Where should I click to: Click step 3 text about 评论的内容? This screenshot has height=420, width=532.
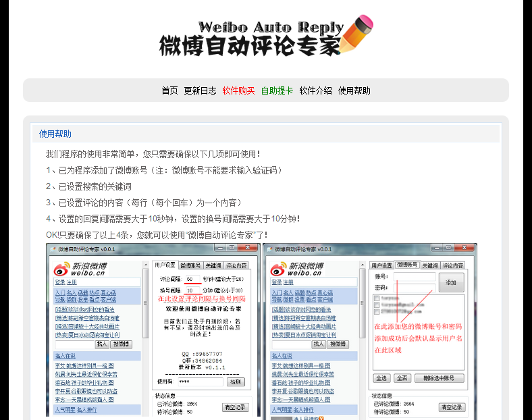144,203
